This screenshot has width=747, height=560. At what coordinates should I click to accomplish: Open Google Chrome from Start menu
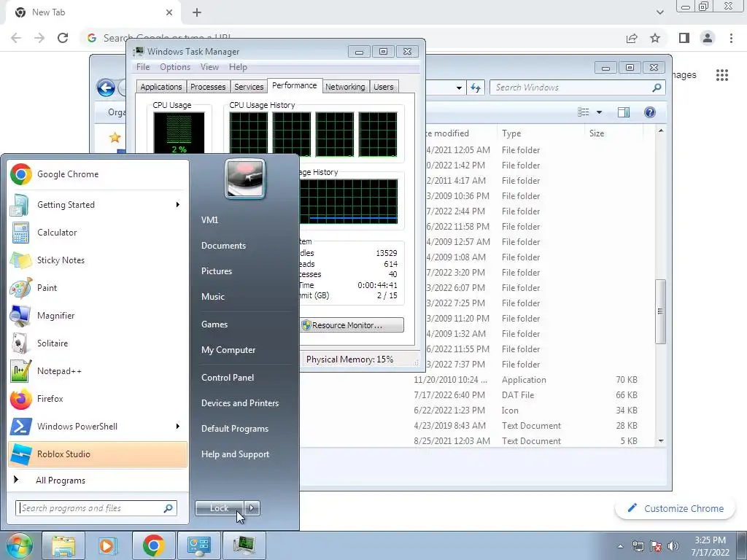point(98,174)
